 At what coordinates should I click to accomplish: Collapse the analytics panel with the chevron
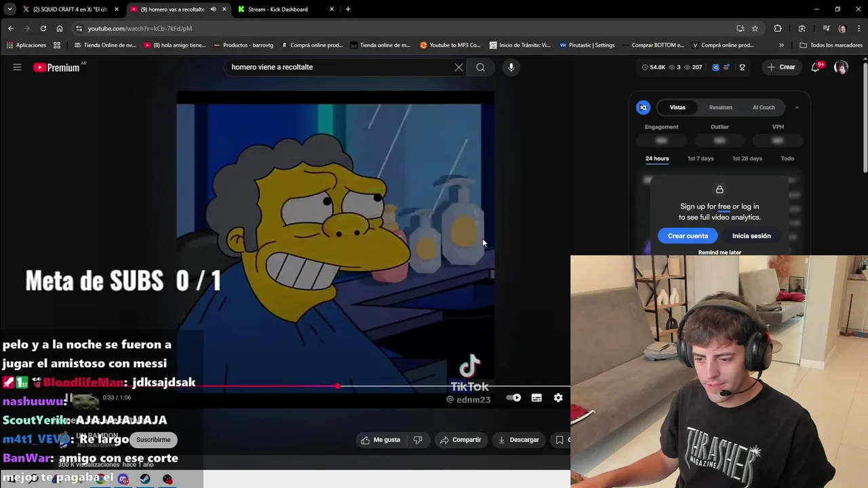pos(797,107)
